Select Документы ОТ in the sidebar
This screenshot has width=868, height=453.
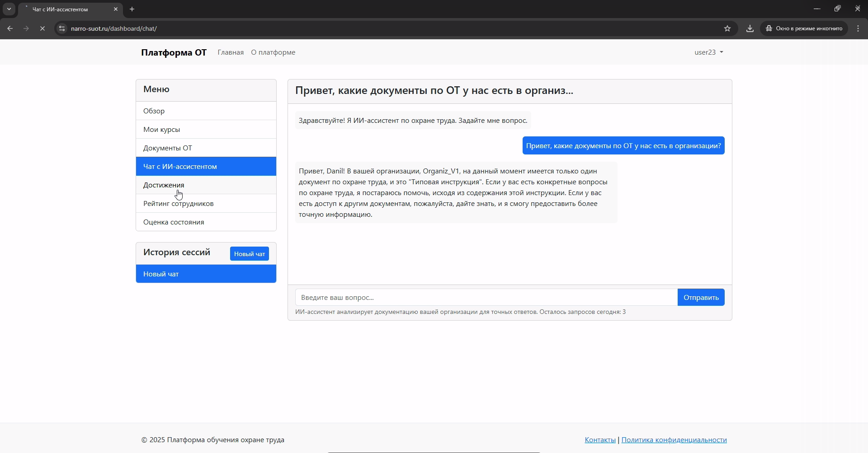tap(168, 148)
